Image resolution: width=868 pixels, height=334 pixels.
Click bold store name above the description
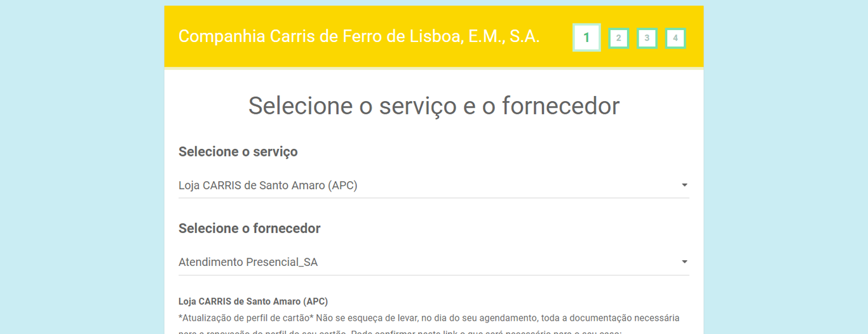(253, 302)
